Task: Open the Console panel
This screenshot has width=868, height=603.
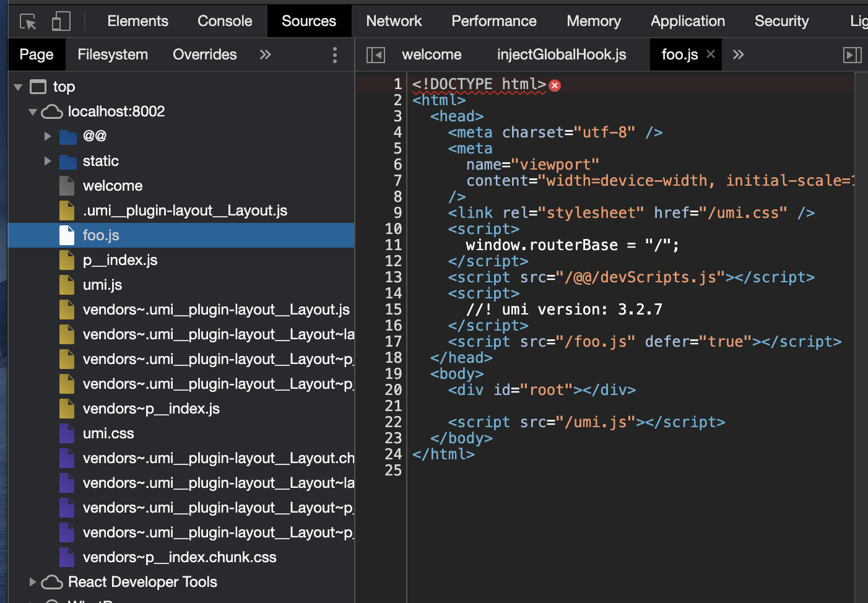Action: pos(224,20)
